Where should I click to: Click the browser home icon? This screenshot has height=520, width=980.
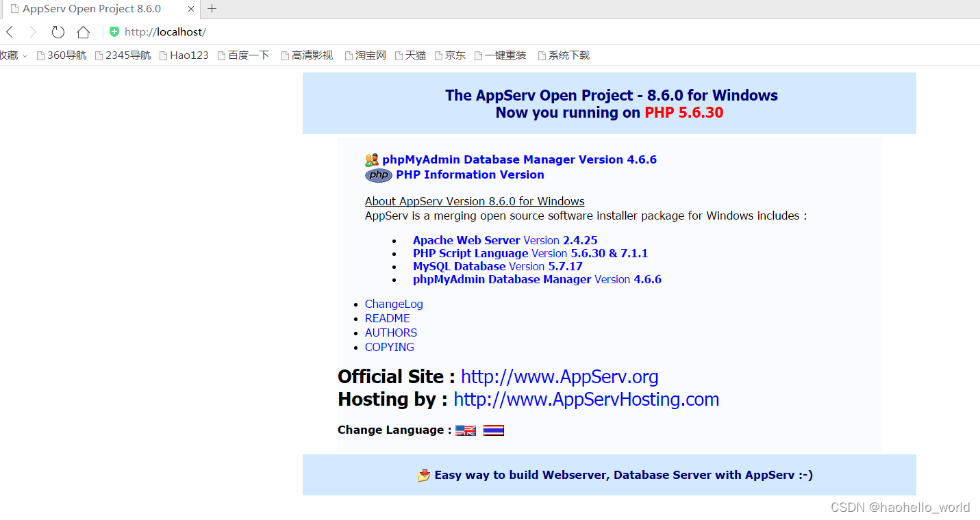click(x=82, y=31)
